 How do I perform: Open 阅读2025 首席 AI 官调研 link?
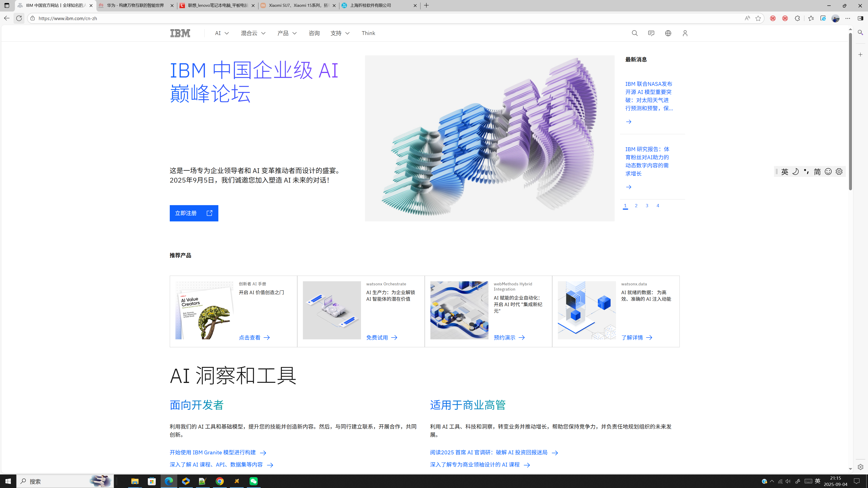pyautogui.click(x=494, y=452)
